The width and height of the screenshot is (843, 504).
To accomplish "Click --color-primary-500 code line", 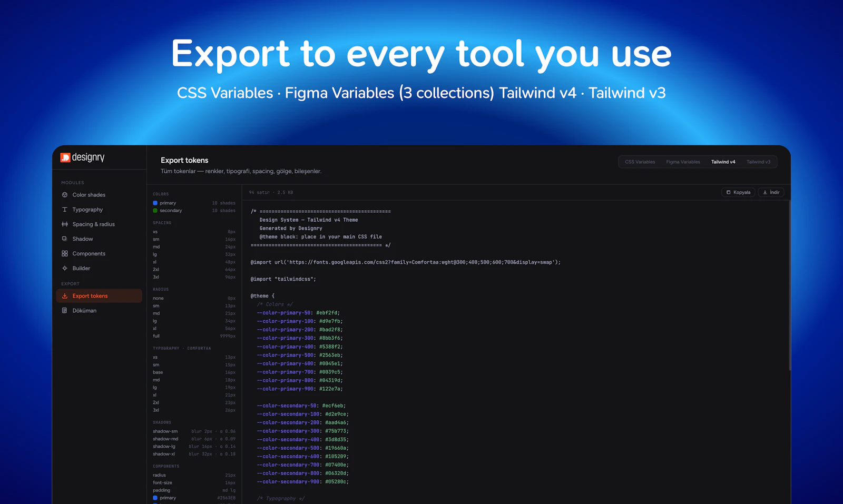I will point(300,355).
